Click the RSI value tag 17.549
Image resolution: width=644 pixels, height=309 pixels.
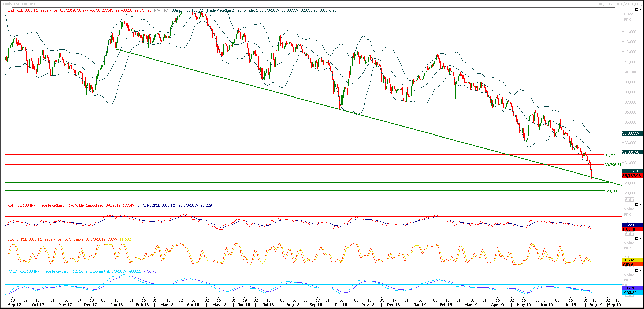pyautogui.click(x=632, y=229)
